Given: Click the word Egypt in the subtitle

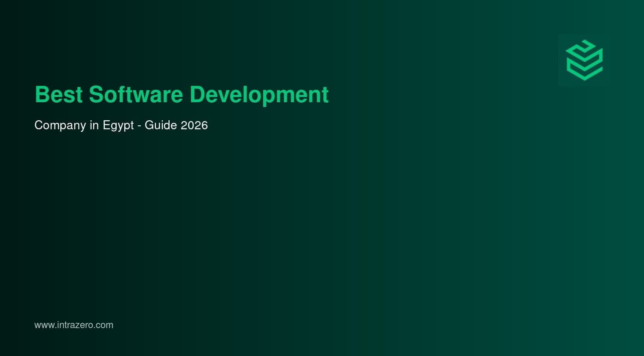Looking at the screenshot, I should click(x=120, y=125).
